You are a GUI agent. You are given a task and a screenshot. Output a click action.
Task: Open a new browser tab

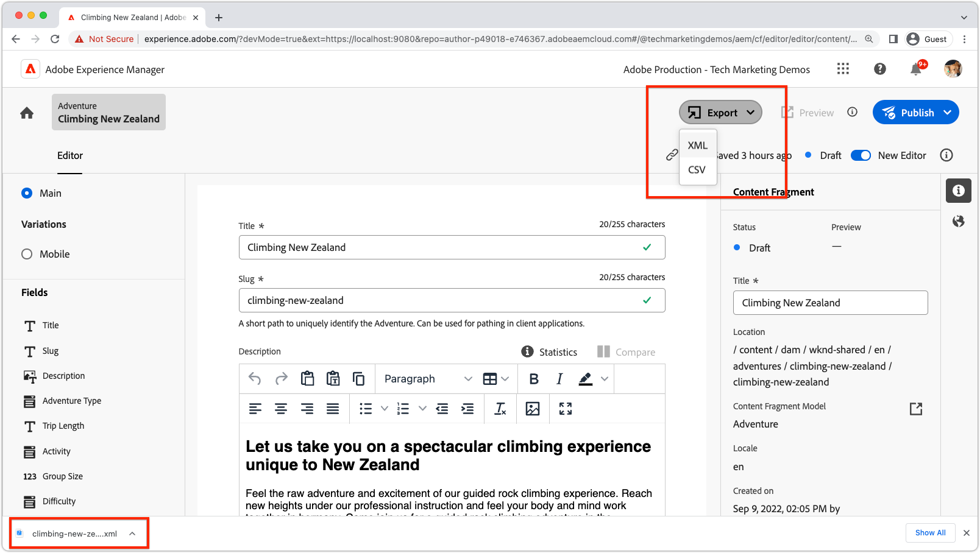219,18
